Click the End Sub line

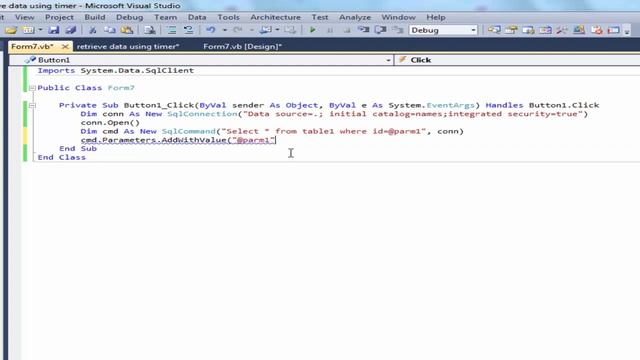tap(78, 149)
